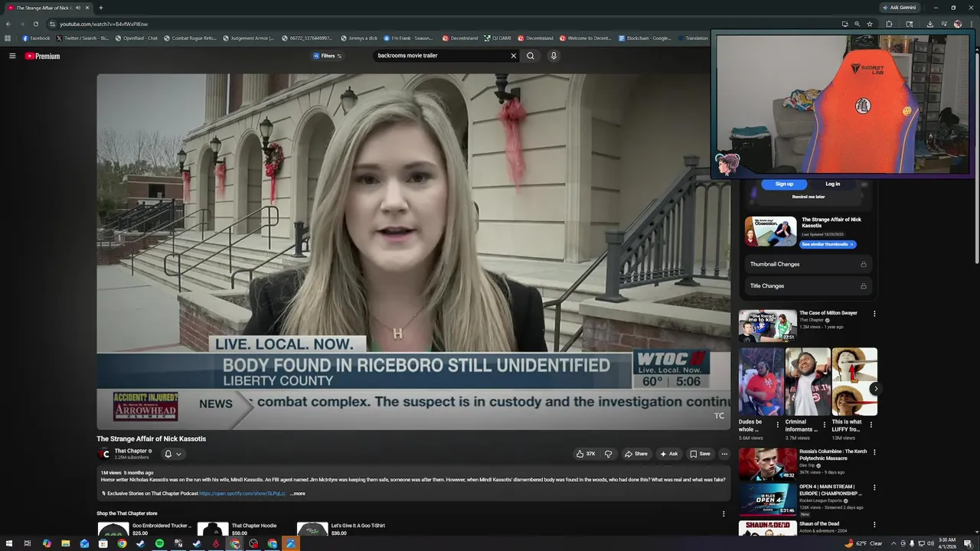Open the Chrome downloads icon
The width and height of the screenshot is (980, 551).
pyautogui.click(x=929, y=24)
